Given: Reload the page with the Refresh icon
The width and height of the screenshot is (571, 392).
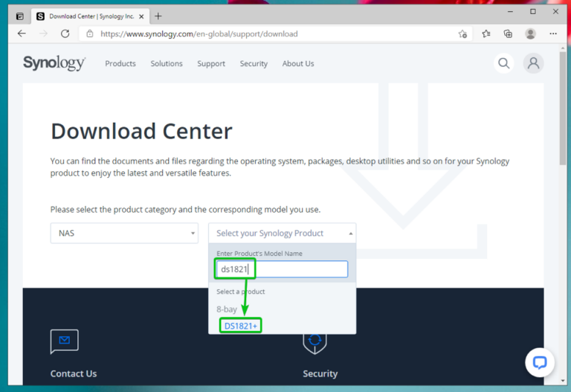Looking at the screenshot, I should (65, 34).
